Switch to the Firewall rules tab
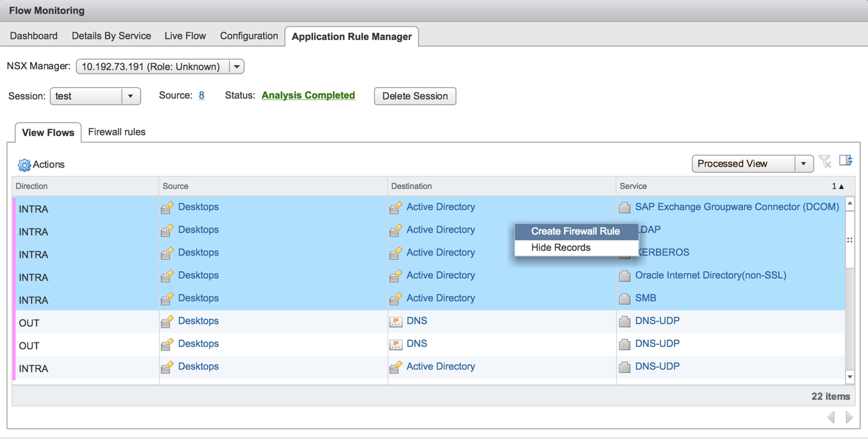868x439 pixels. pos(116,132)
